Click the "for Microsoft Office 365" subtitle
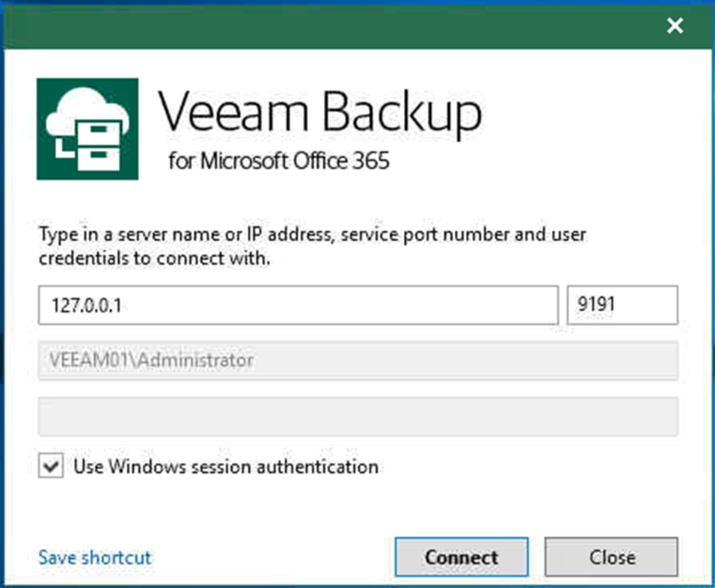 279,161
